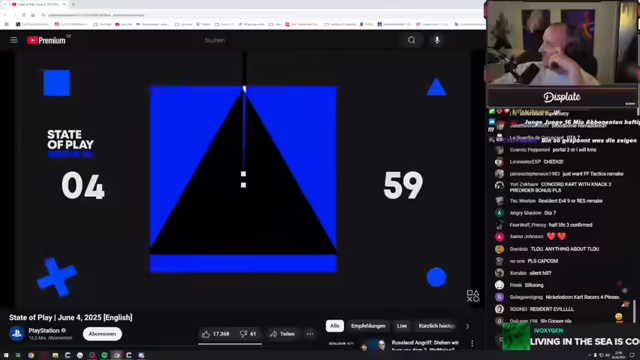Open the YouTube hamburger guide menu

14,40
